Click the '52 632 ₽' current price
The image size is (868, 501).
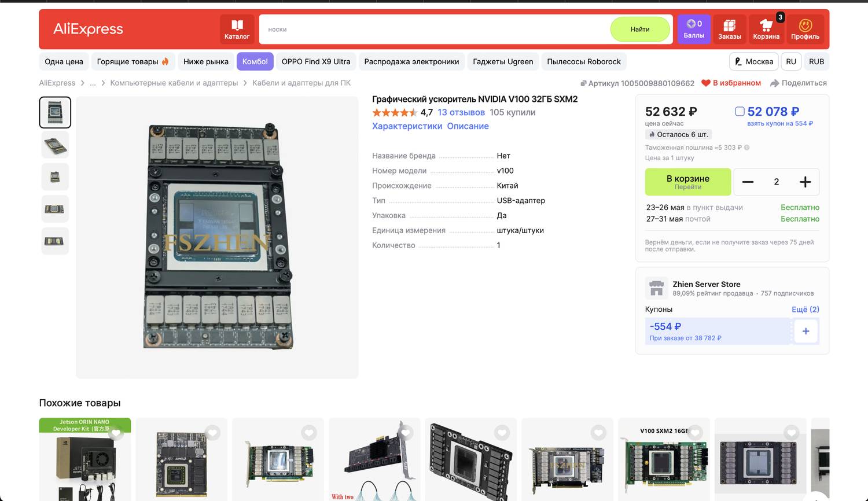coord(671,112)
